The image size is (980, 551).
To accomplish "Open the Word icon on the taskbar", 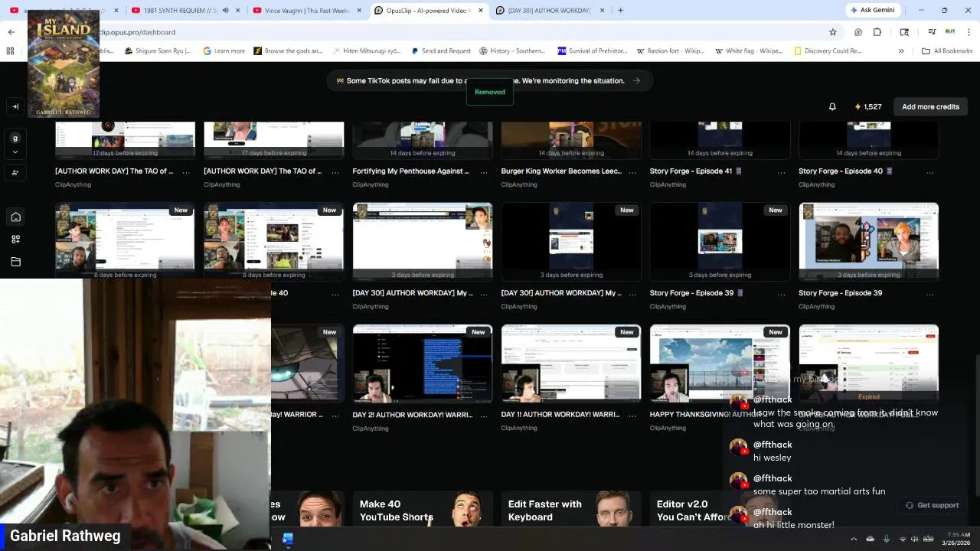I will click(x=287, y=539).
